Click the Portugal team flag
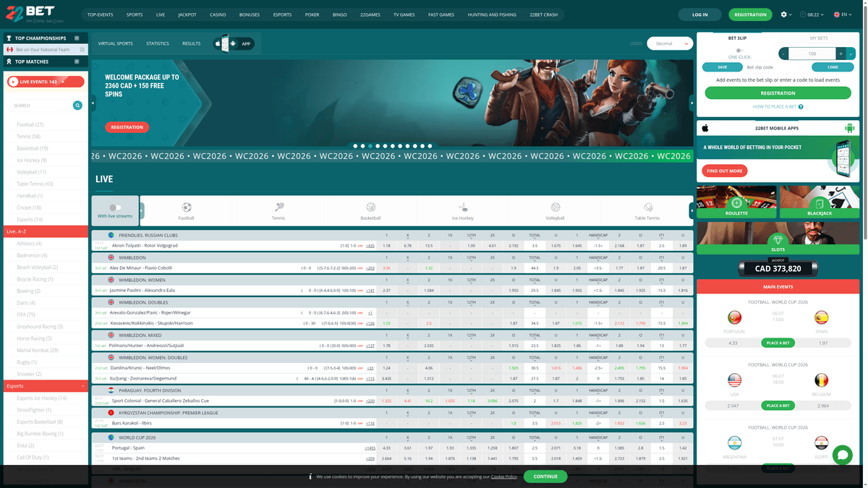This screenshot has height=488, width=868. coord(735,317)
